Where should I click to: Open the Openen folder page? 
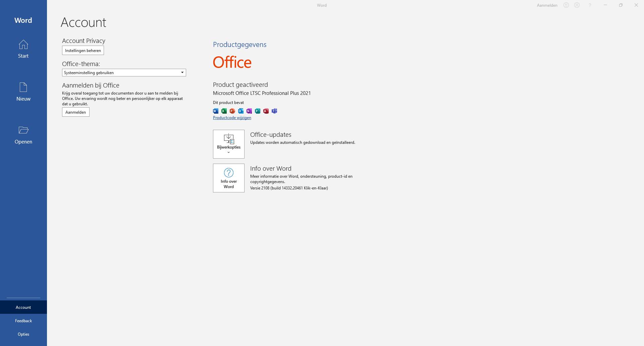click(x=23, y=135)
